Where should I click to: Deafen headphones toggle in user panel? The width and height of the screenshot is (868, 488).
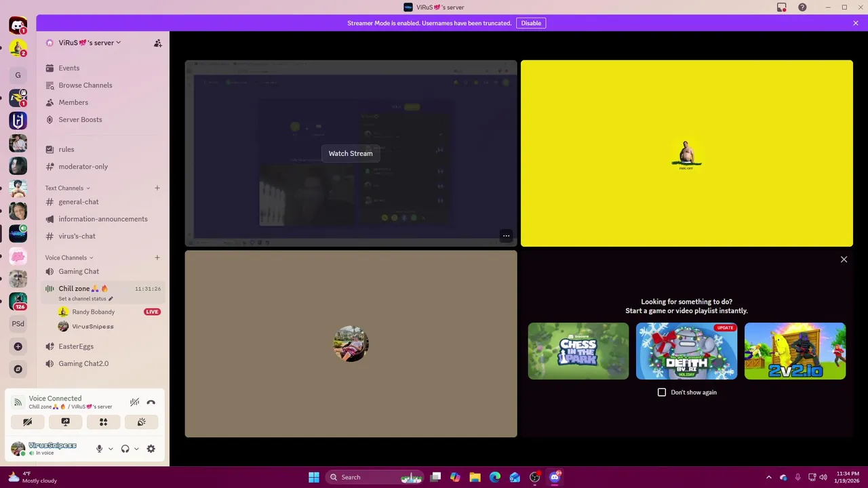tap(125, 449)
